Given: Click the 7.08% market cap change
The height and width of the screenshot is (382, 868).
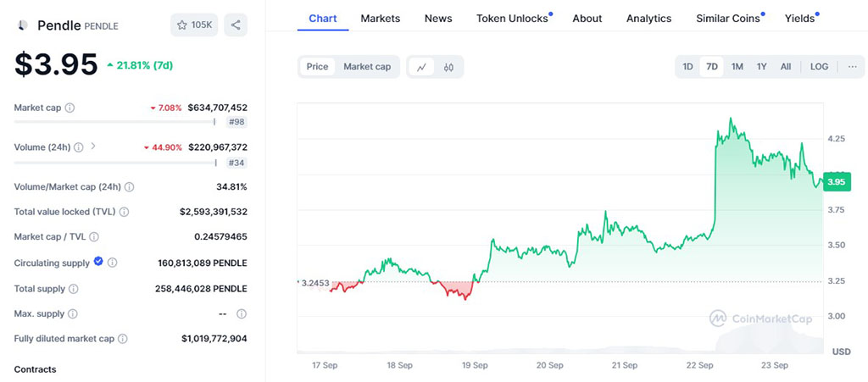Looking at the screenshot, I should pos(166,108).
